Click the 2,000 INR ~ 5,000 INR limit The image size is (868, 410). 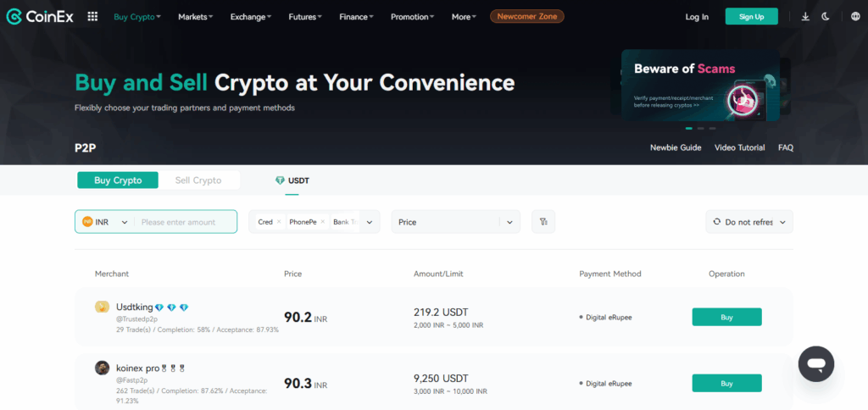pos(448,325)
